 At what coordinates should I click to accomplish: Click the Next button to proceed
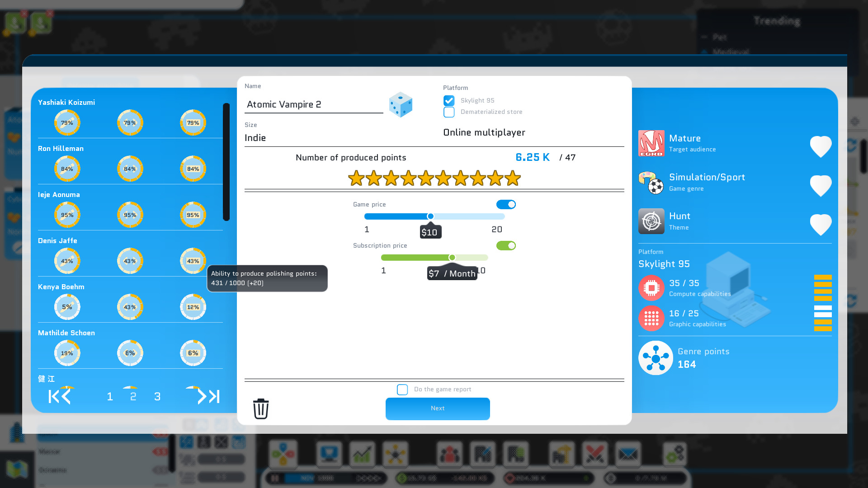point(438,408)
